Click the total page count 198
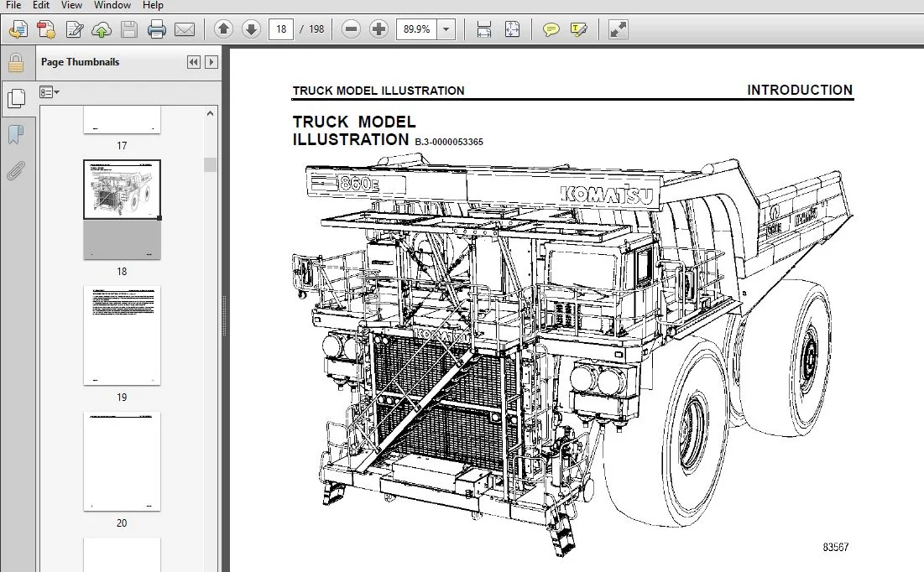The height and width of the screenshot is (572, 924). click(316, 29)
